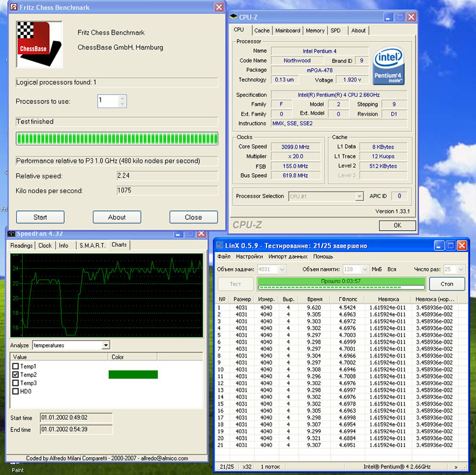The height and width of the screenshot is (475, 476).
Task: Click the green Temp2 color swatch
Action: point(133,375)
